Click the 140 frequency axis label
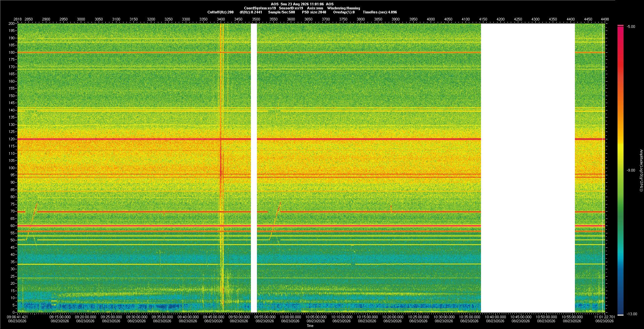 click(x=12, y=110)
